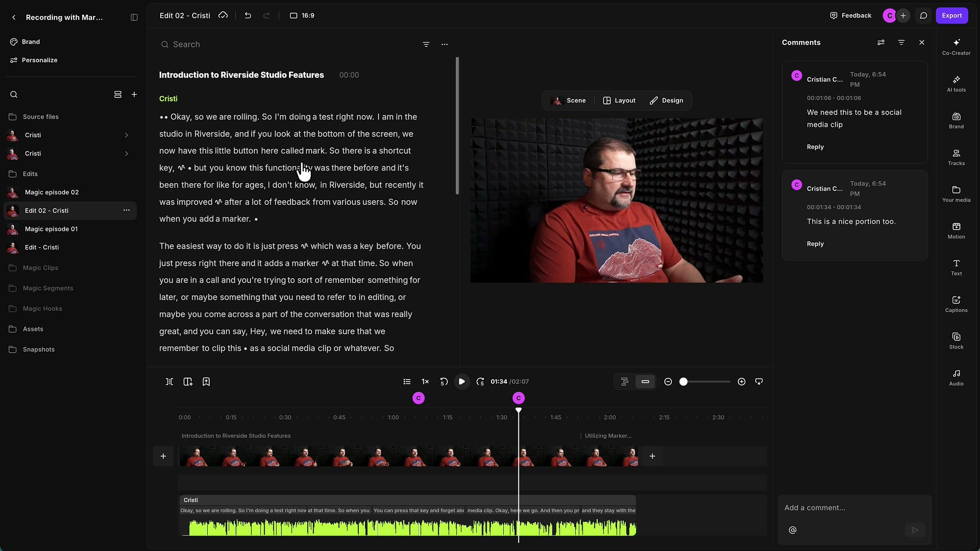Click the sidebar search magnifier icon
This screenshot has height=551, width=980.
[x=14, y=95]
